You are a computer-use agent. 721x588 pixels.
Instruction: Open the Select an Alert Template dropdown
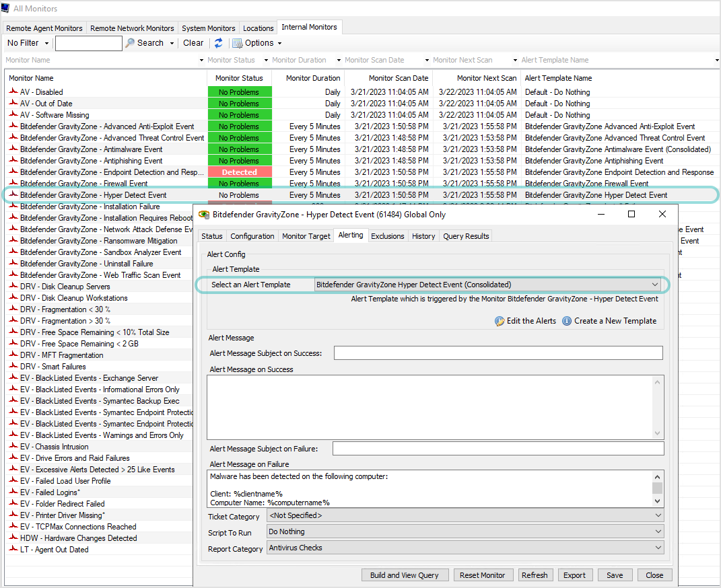[654, 284]
